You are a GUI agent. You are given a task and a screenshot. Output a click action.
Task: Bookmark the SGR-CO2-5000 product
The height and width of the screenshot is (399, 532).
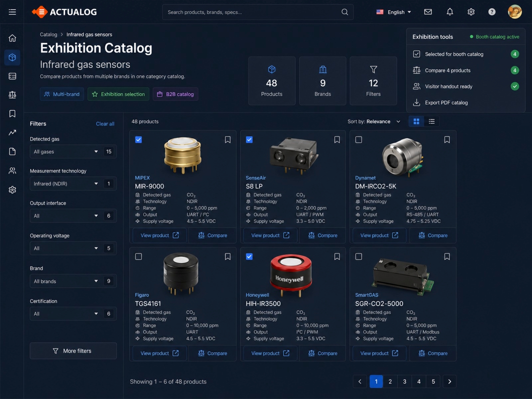tap(447, 257)
